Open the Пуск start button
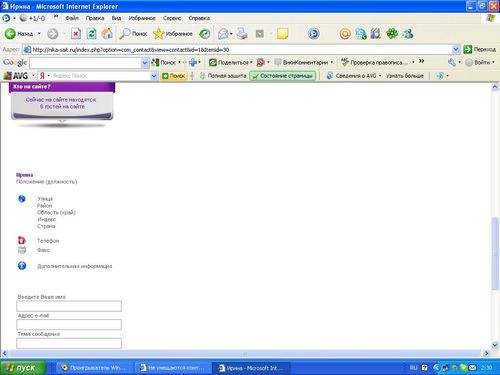 pyautogui.click(x=23, y=368)
